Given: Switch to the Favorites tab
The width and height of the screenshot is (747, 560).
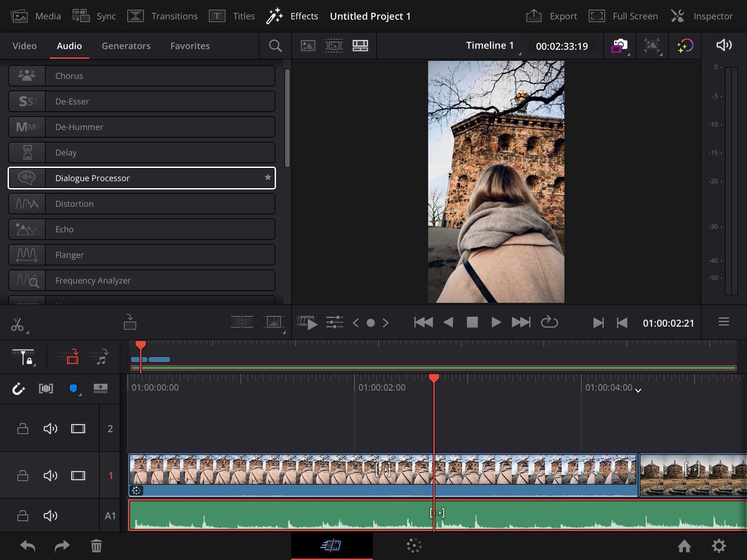Looking at the screenshot, I should tap(190, 46).
